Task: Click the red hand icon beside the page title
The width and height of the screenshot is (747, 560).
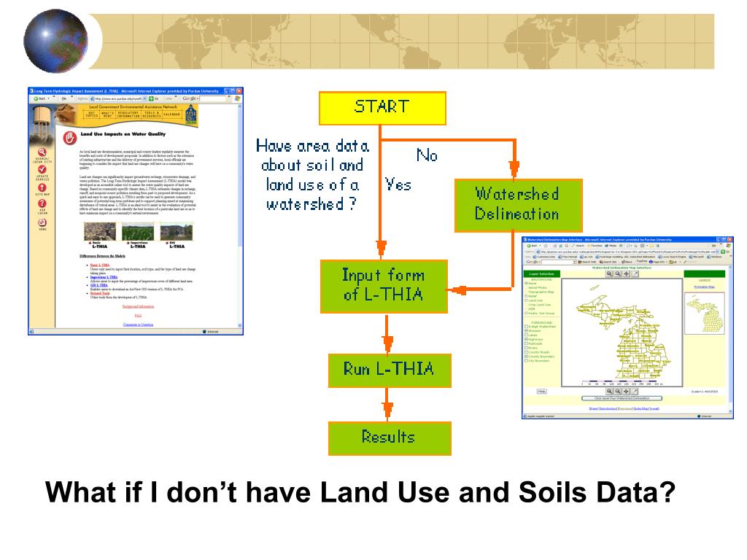Action: point(70,138)
